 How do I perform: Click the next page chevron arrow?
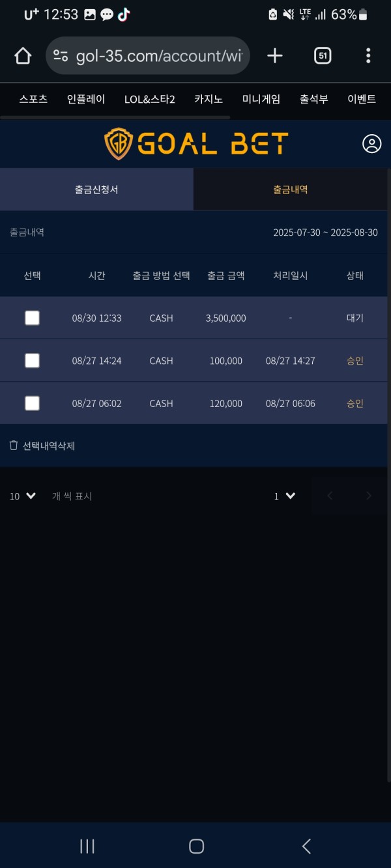369,496
